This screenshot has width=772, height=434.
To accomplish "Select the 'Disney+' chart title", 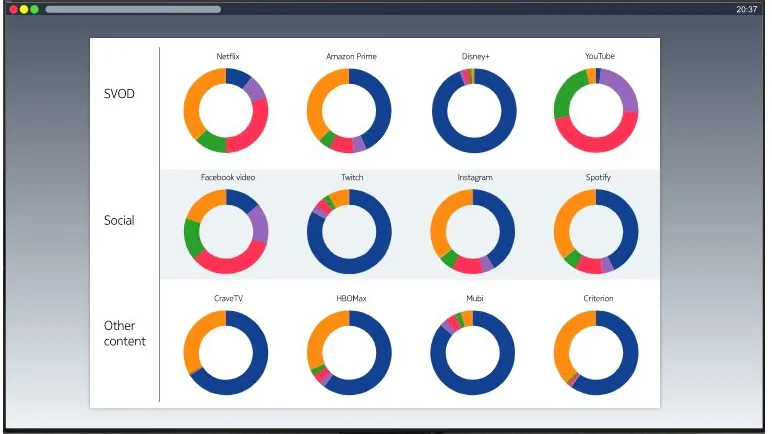I will click(x=476, y=56).
